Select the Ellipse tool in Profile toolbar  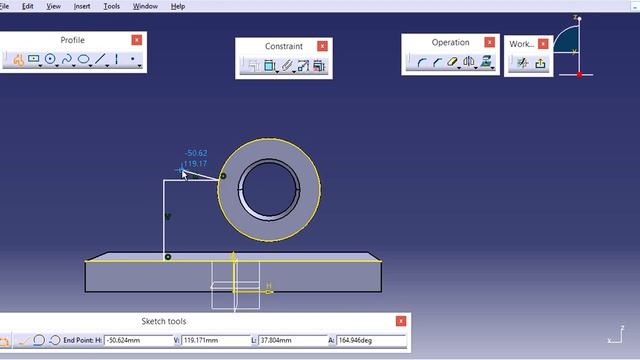[x=83, y=59]
